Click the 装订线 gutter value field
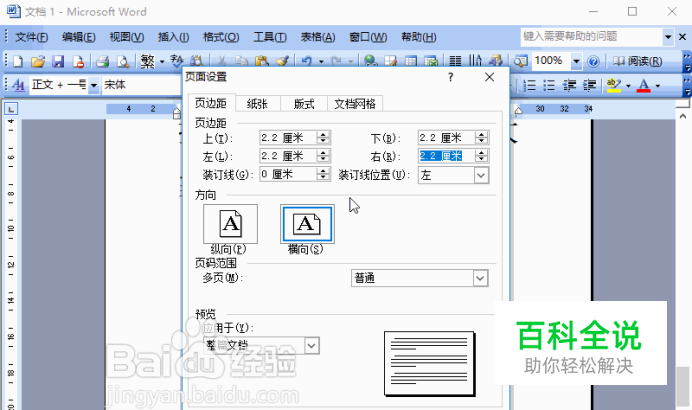 288,174
